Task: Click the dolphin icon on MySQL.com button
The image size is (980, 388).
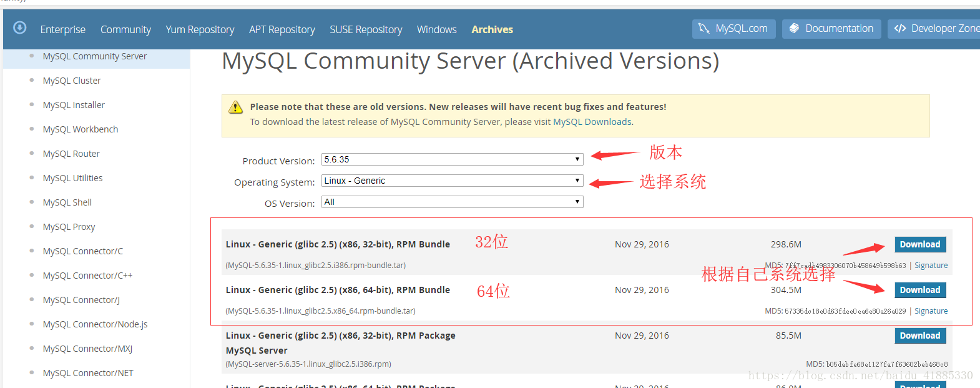Action: (704, 29)
